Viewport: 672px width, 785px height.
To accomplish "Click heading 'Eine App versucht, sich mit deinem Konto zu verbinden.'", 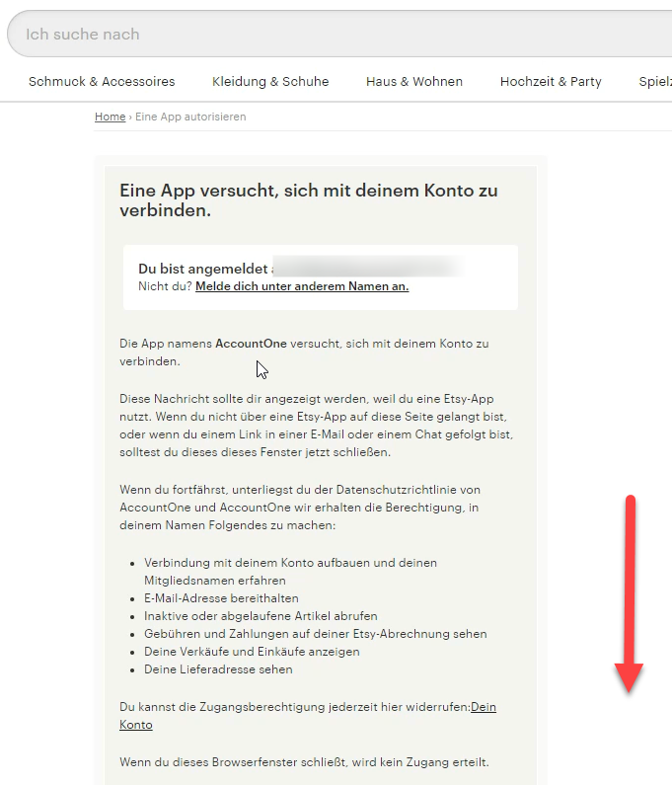I will coord(309,200).
